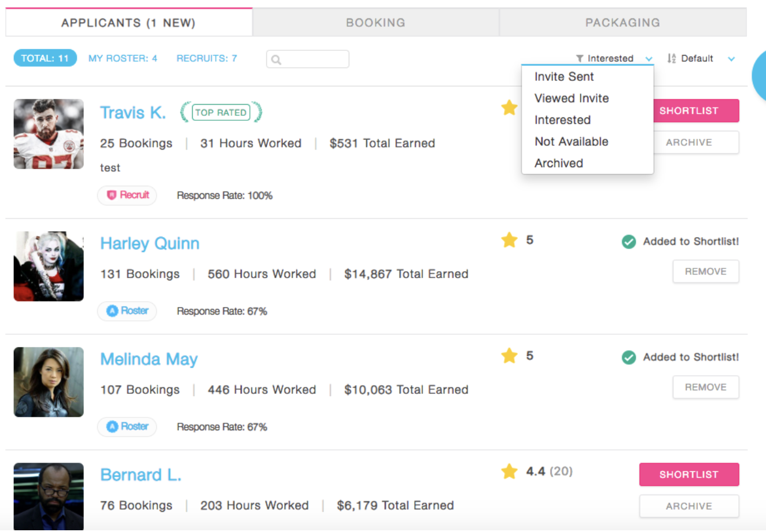This screenshot has height=532, width=766.
Task: Click the star rating icon for Melinda May
Action: [509, 356]
